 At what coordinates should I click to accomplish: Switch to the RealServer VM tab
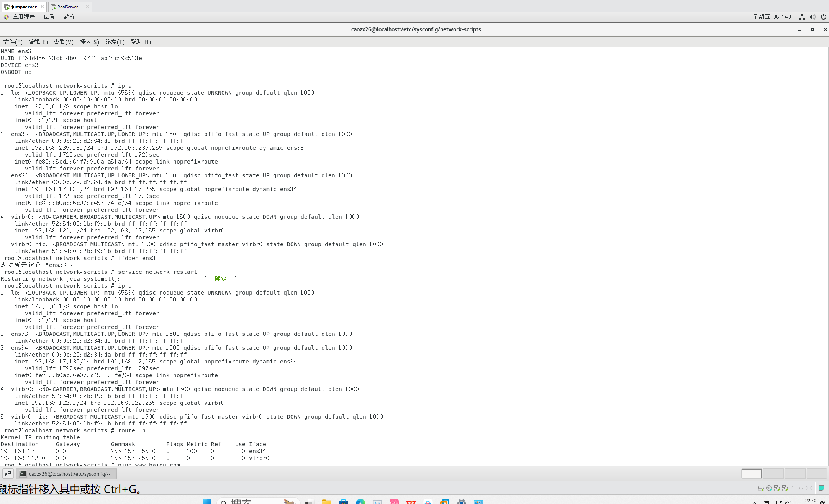(x=67, y=7)
